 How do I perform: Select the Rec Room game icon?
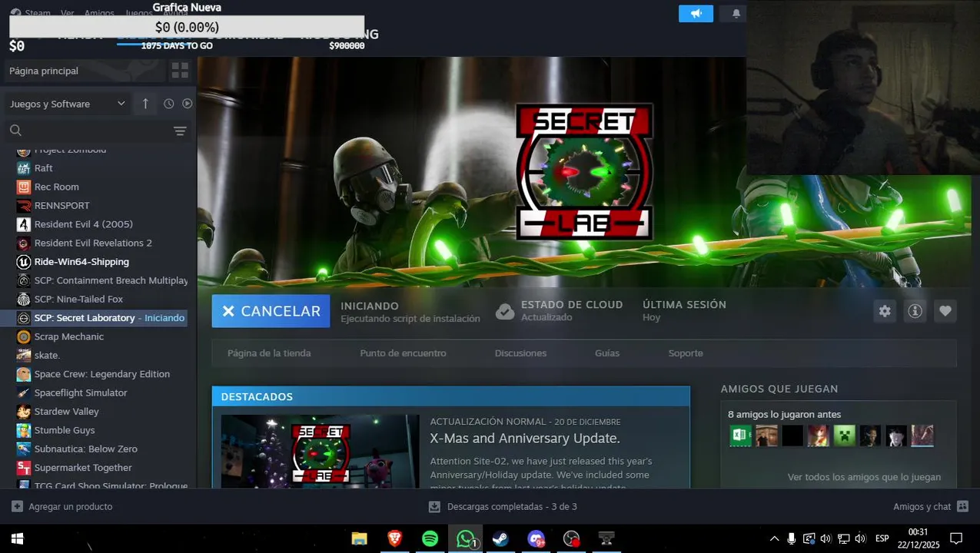pos(23,187)
